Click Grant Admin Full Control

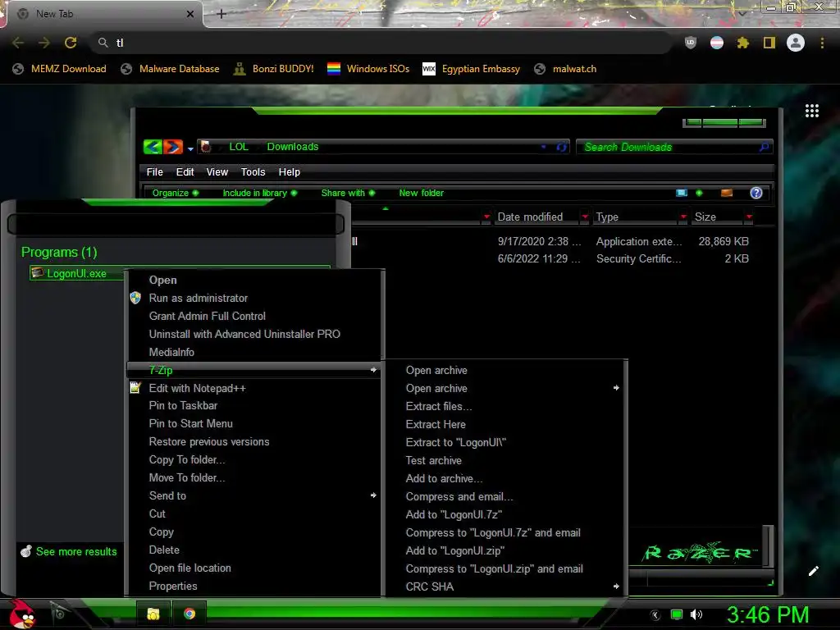[x=254, y=316]
